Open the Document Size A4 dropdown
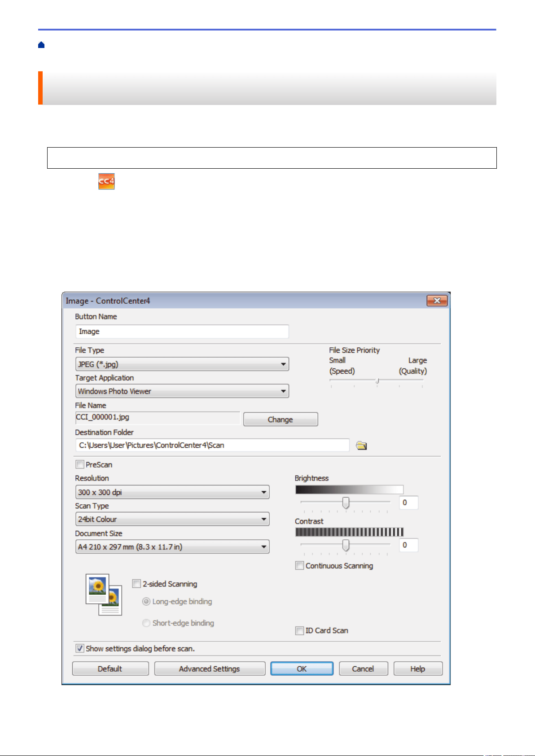 172,546
